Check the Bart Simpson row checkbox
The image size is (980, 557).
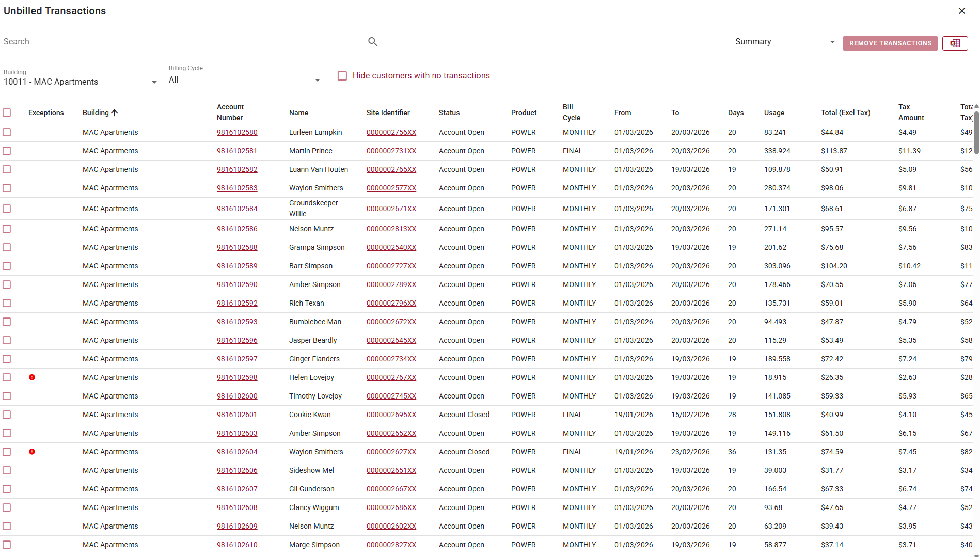(x=7, y=266)
